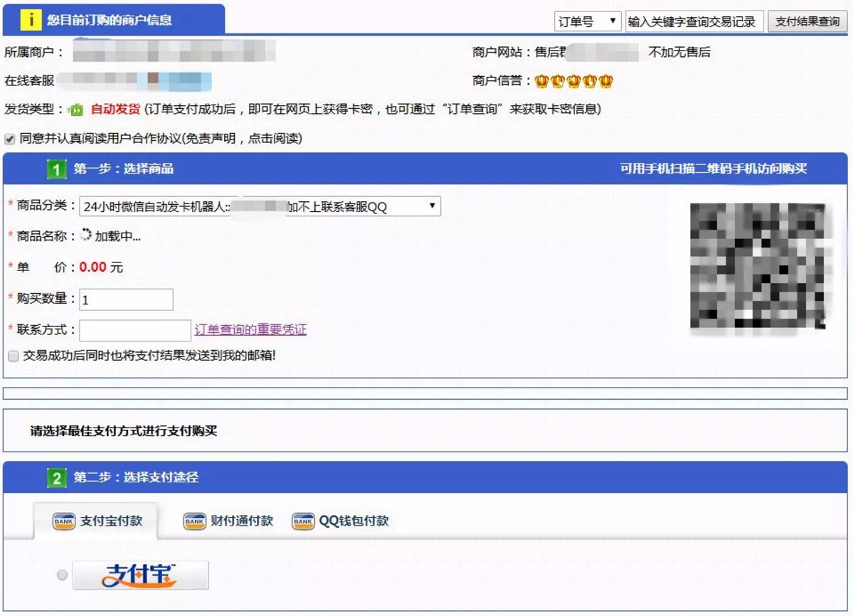Viewport: 853px width, 616px height.
Task: Click the green step 1 number icon
Action: (57, 169)
